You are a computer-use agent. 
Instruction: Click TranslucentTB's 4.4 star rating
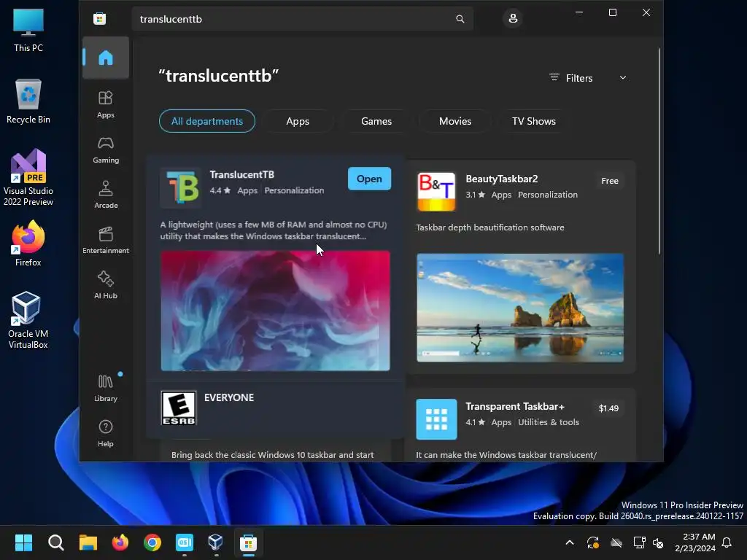pos(220,190)
